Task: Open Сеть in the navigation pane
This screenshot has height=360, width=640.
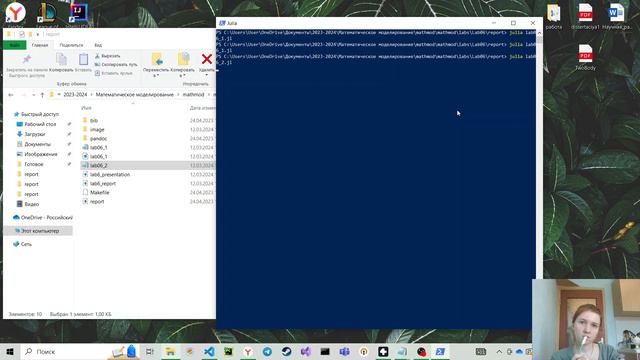Action: click(26, 244)
